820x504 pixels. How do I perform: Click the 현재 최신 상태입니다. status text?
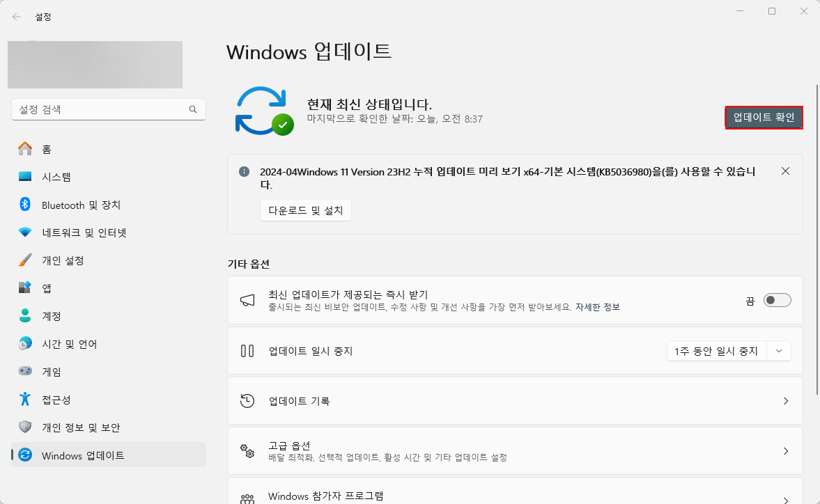[369, 104]
